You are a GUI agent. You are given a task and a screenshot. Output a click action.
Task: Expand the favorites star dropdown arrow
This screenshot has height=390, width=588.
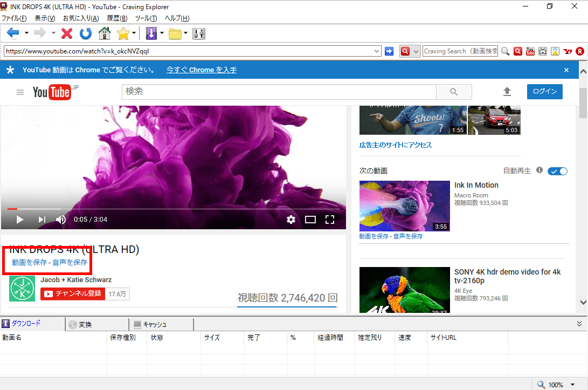point(134,33)
